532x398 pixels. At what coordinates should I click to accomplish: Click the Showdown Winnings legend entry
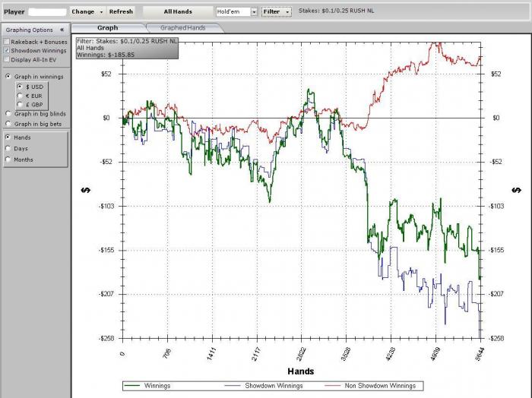[264, 385]
